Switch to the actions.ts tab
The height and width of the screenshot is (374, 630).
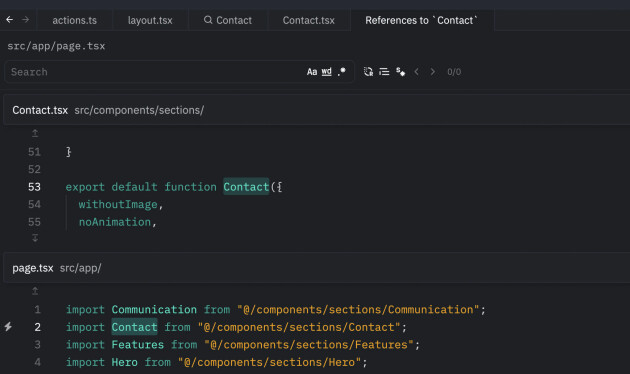[74, 20]
